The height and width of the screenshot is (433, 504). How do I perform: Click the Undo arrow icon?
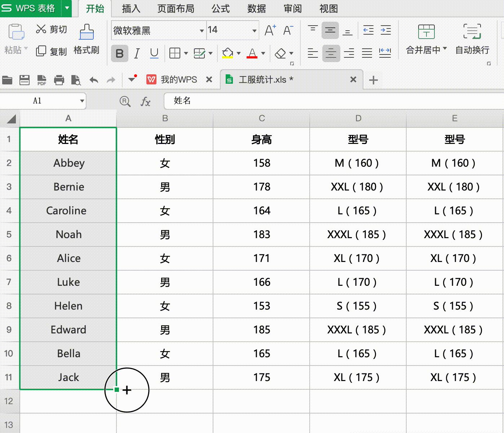(x=93, y=80)
